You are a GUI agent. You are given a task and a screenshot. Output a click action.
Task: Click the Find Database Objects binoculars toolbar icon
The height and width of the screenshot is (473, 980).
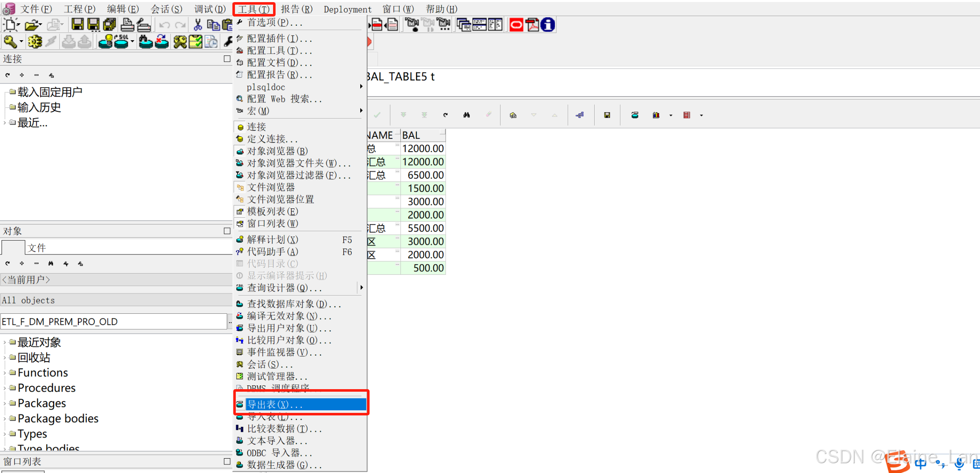pyautogui.click(x=145, y=41)
